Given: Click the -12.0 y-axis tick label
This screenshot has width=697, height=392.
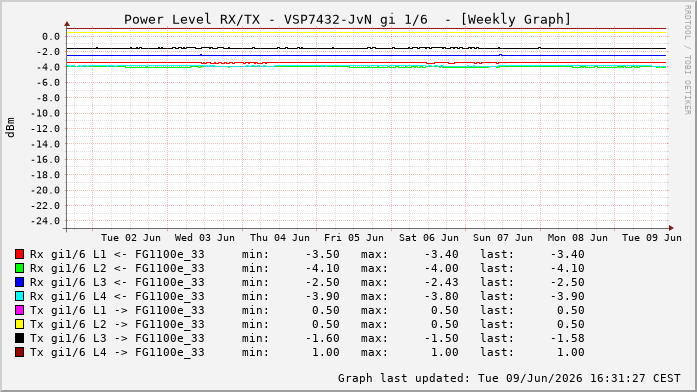Looking at the screenshot, I should click(x=45, y=129).
